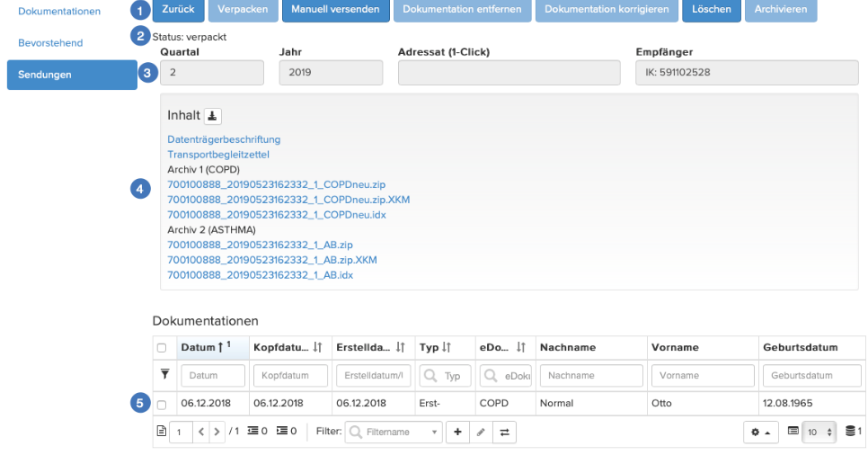Click the swap arrows icon beside filter

pyautogui.click(x=504, y=433)
